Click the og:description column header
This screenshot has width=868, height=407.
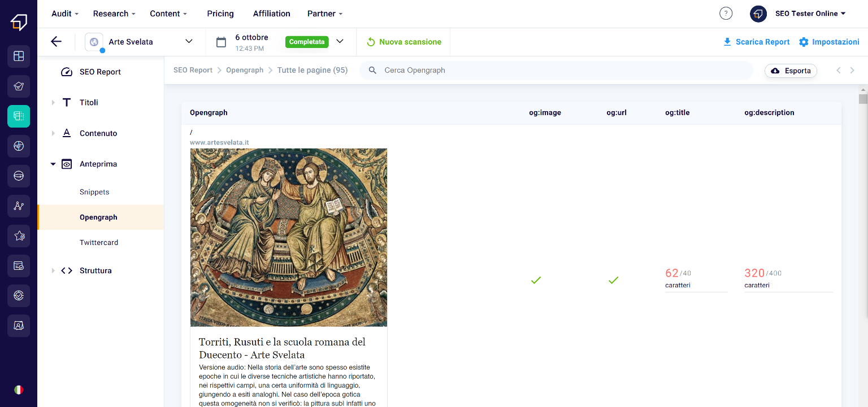769,112
